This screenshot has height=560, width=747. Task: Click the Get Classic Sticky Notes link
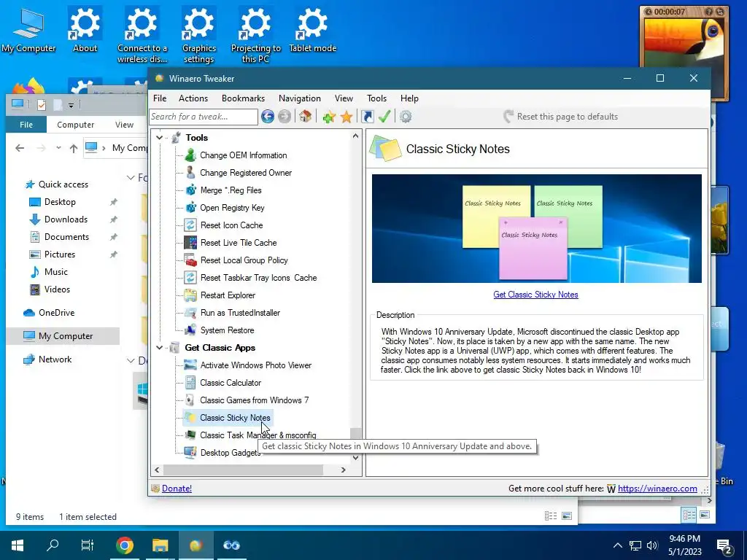point(535,295)
